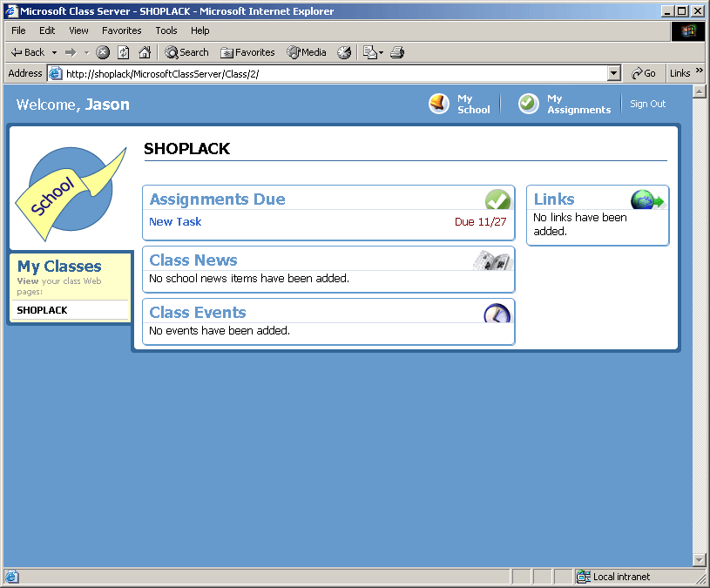The width and height of the screenshot is (710, 588).
Task: Click the My Classes heading
Action: tap(59, 267)
